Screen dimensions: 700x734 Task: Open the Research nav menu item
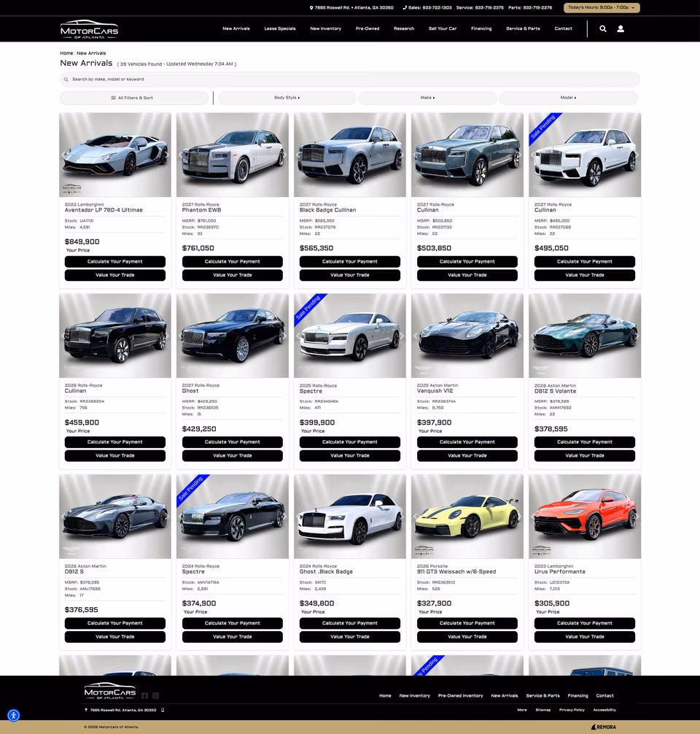click(x=404, y=28)
